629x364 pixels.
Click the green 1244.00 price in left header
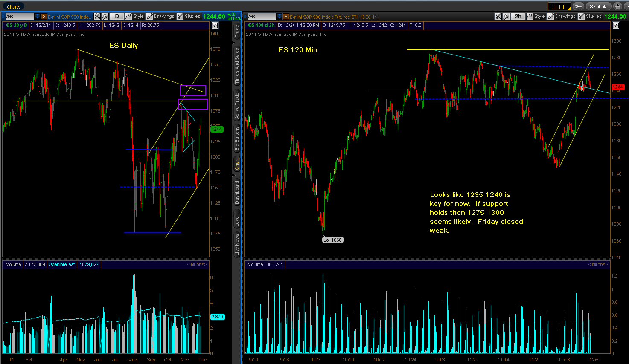point(214,17)
